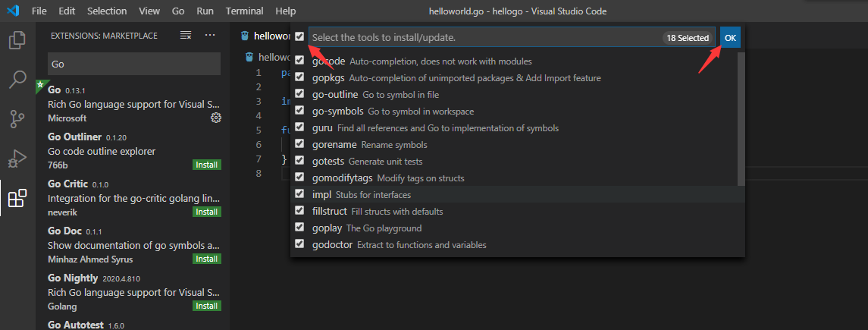Uncheck the gopkgs tool

(299, 77)
